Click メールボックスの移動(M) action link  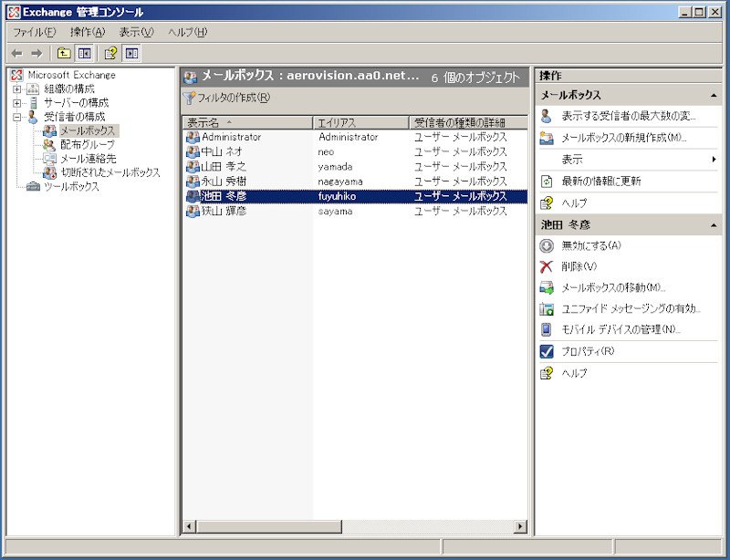tap(613, 287)
